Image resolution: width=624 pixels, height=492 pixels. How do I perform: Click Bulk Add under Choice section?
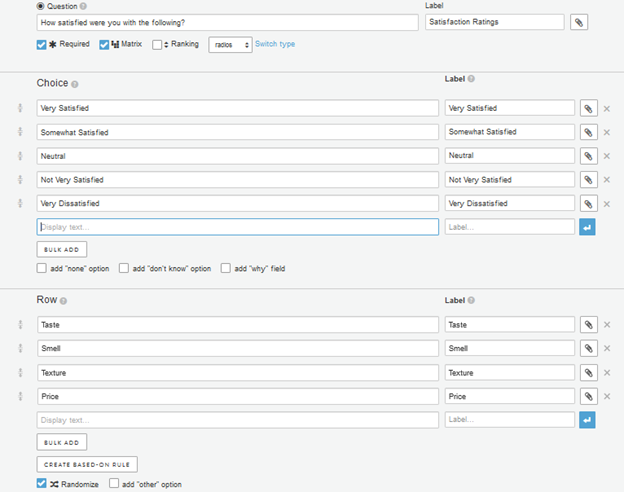pyautogui.click(x=62, y=250)
